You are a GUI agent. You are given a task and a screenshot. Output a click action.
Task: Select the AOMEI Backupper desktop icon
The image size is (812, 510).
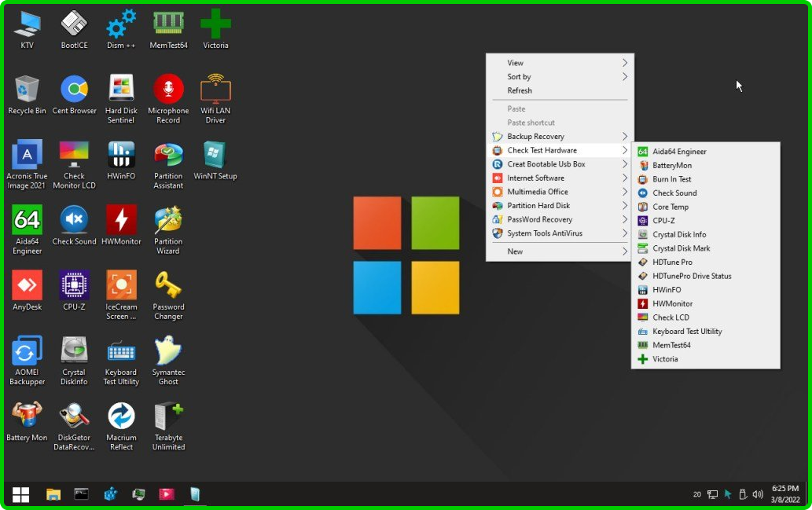point(27,361)
